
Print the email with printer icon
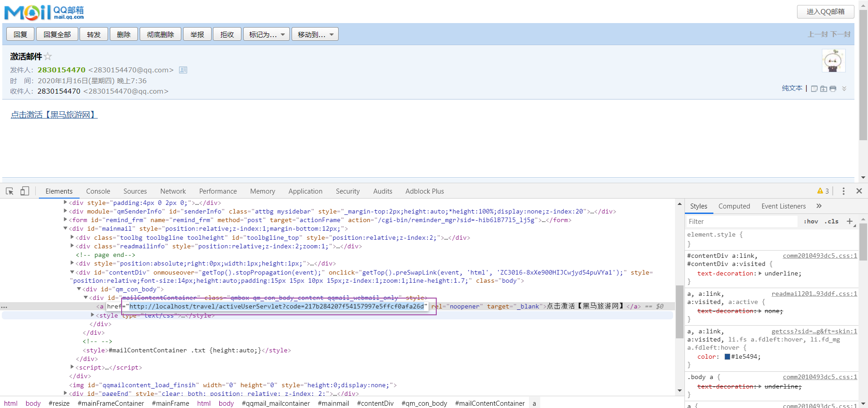point(833,89)
